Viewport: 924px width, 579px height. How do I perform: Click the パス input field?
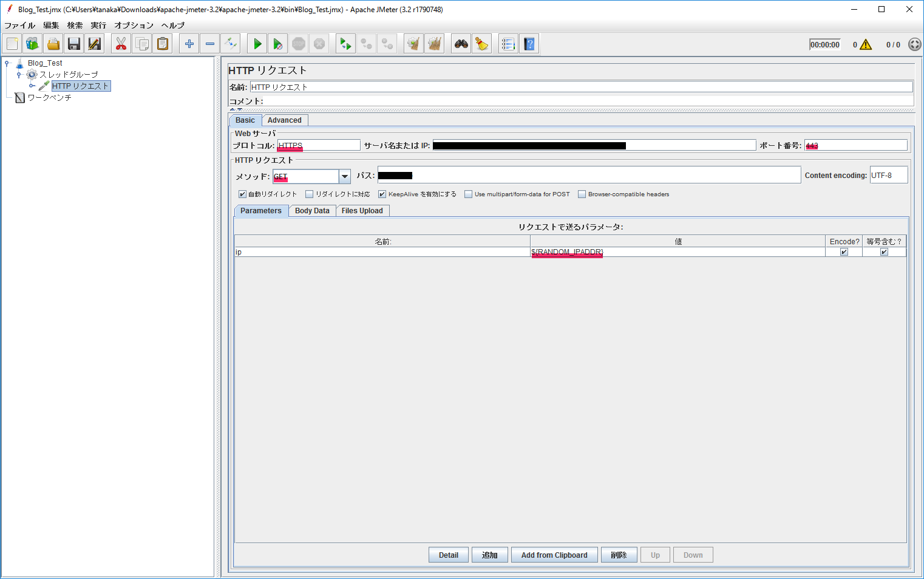click(x=589, y=175)
